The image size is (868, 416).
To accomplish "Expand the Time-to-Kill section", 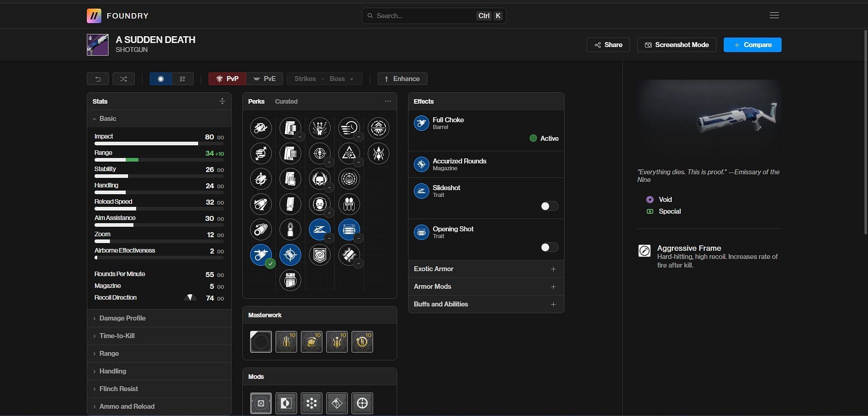I will pyautogui.click(x=159, y=336).
